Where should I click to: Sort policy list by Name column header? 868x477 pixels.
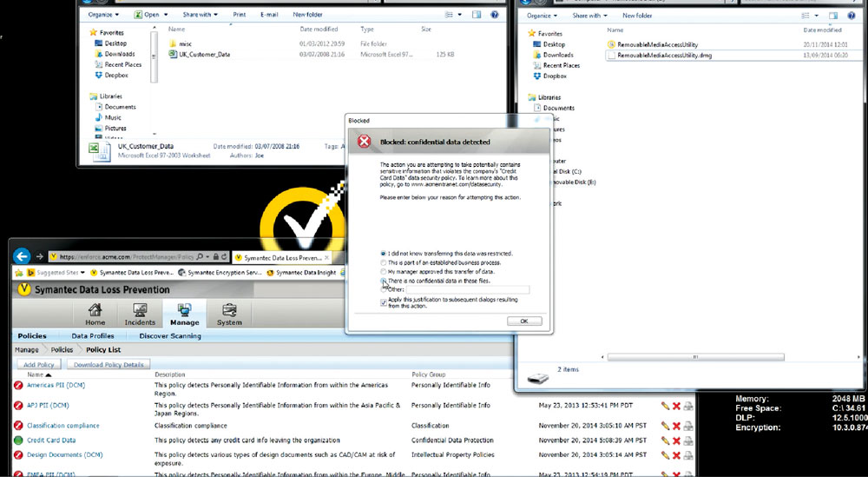35,374
